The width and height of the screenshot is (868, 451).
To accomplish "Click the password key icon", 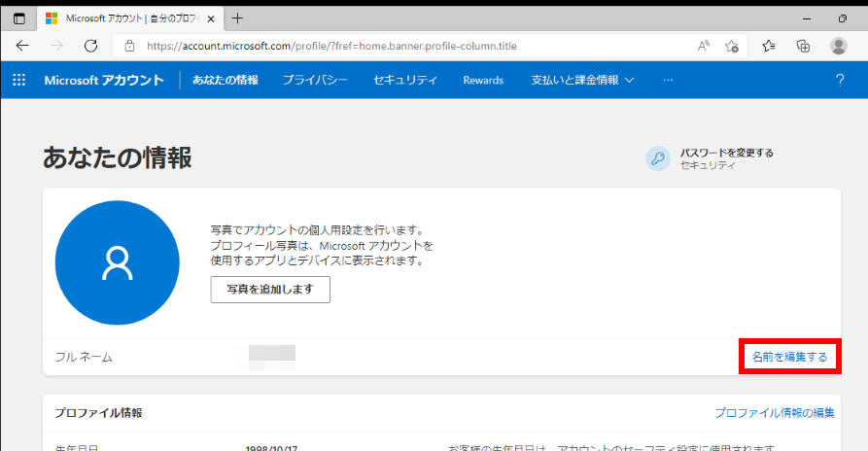I will point(658,158).
